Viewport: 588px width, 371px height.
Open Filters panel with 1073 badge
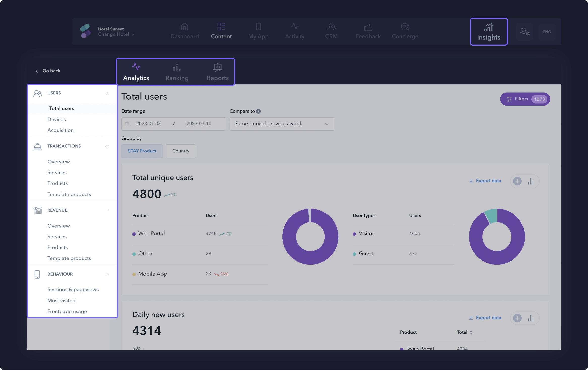[x=525, y=99]
